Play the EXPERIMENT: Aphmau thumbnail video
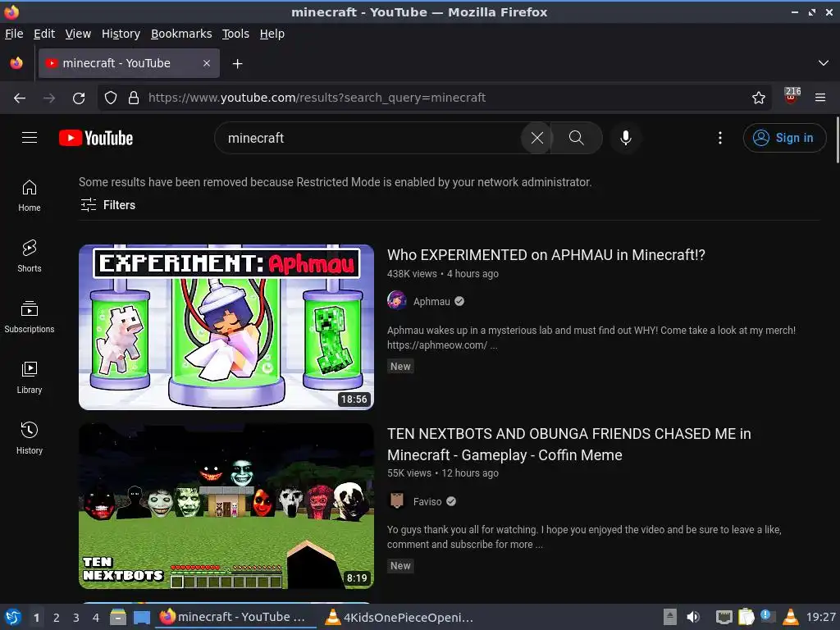 (226, 326)
